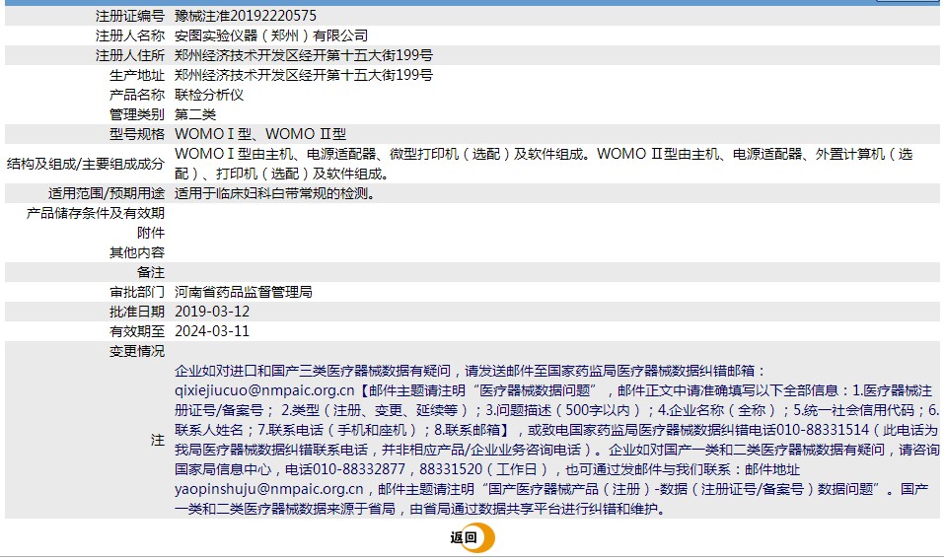Click the 返回 button
The height and width of the screenshot is (560, 944).
tap(472, 537)
